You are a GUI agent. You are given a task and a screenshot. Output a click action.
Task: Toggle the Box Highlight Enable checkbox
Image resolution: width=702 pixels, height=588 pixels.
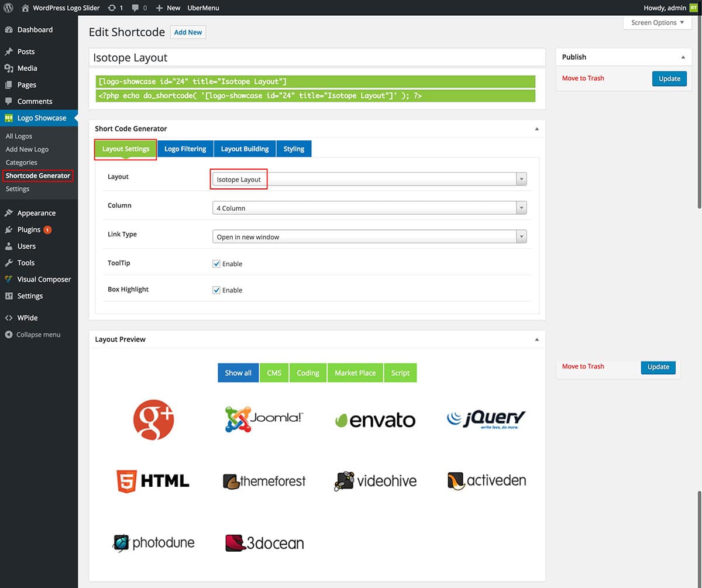point(216,290)
